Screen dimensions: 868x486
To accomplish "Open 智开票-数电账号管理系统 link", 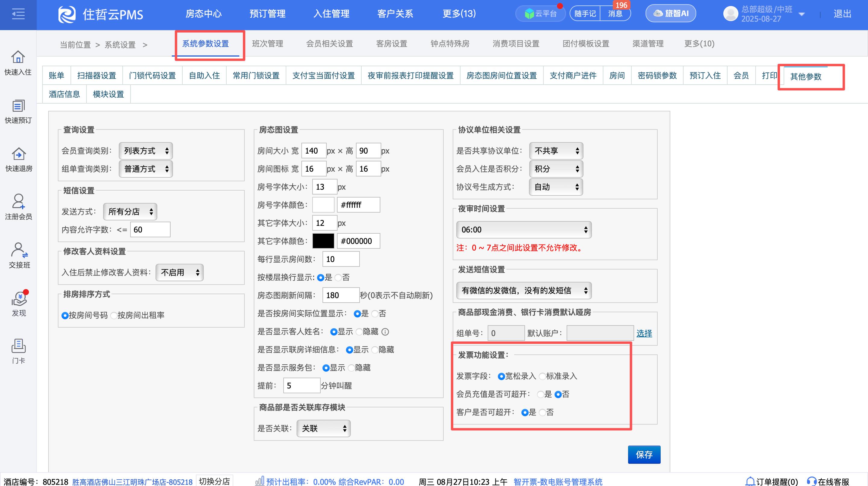I will (x=558, y=482).
